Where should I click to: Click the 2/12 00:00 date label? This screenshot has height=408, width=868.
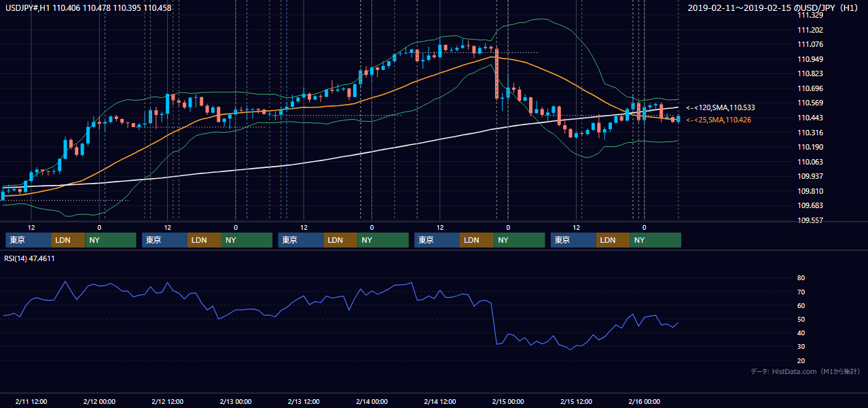(99, 401)
